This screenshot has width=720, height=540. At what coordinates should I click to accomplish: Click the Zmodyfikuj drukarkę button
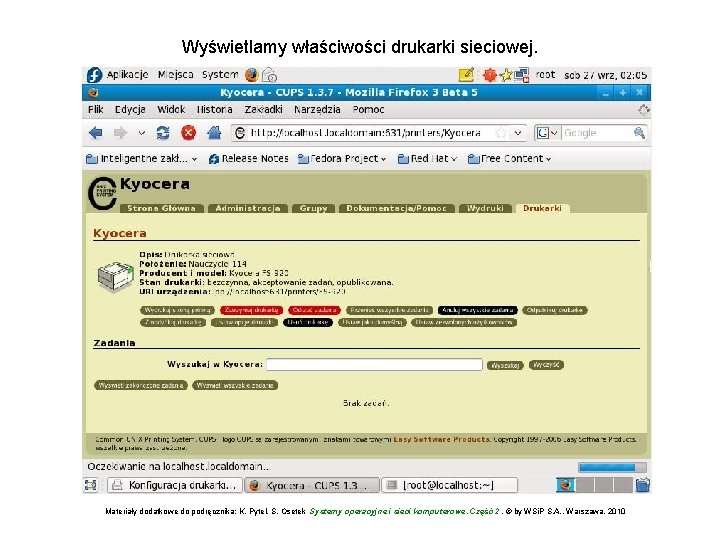tap(173, 322)
